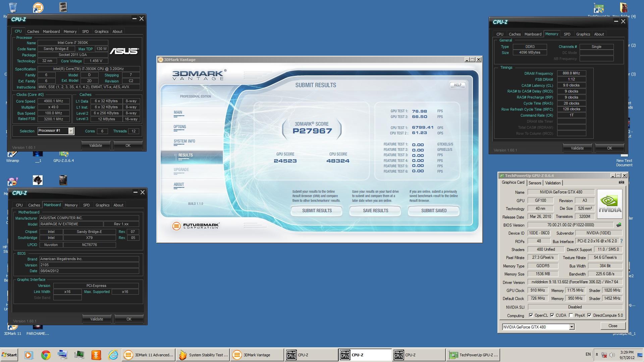Enable the PhysX checkbox in GPU-Z

click(571, 315)
